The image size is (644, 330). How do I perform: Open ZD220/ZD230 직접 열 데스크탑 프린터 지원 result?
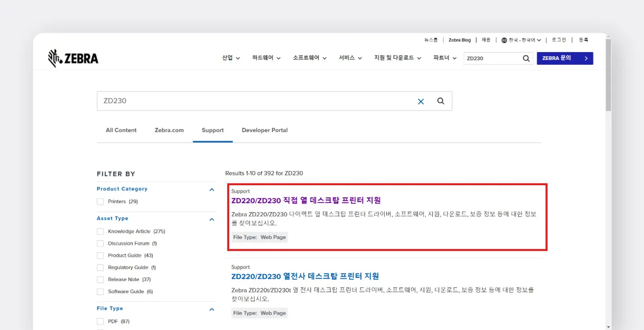[306, 201]
